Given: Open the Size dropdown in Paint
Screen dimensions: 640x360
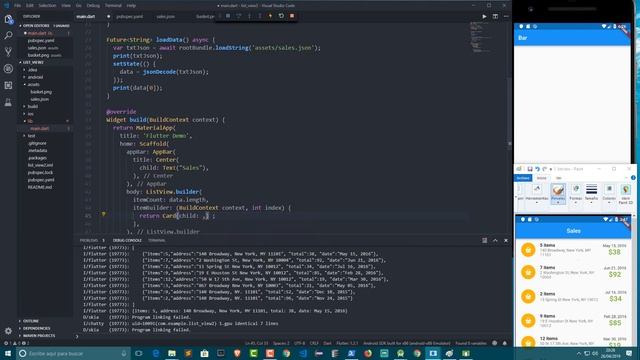Looking at the screenshot, I should click(591, 194).
